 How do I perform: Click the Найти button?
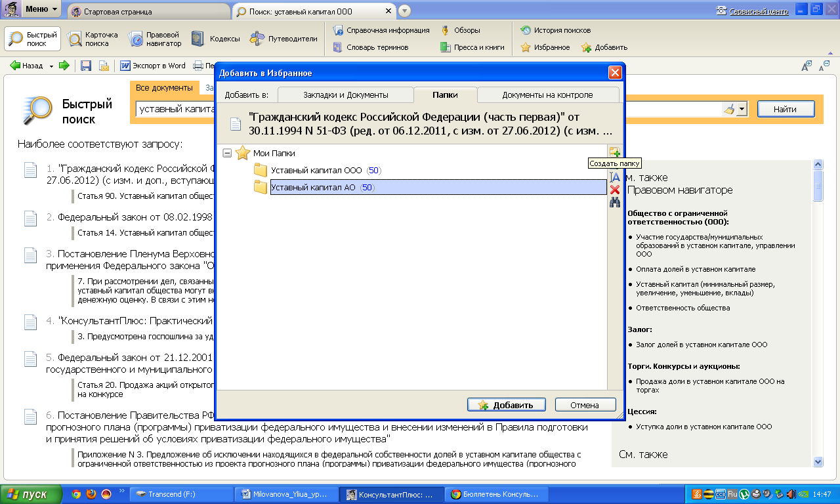click(786, 110)
